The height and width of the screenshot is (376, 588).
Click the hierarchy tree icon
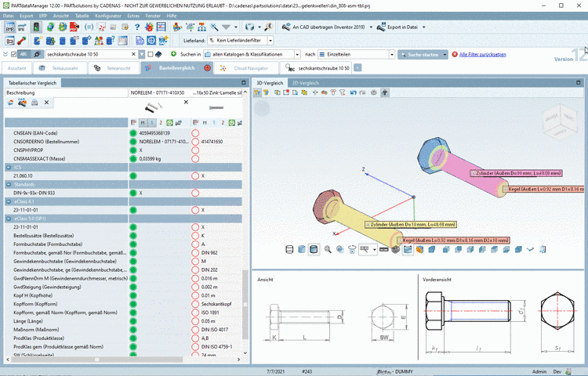click(202, 27)
